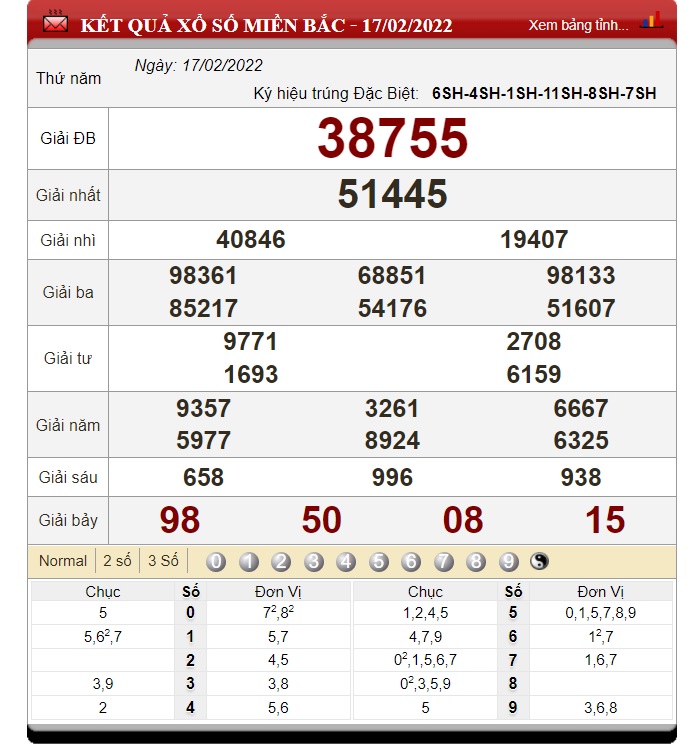Click second prize number 40846
700x754 pixels.
pos(250,239)
